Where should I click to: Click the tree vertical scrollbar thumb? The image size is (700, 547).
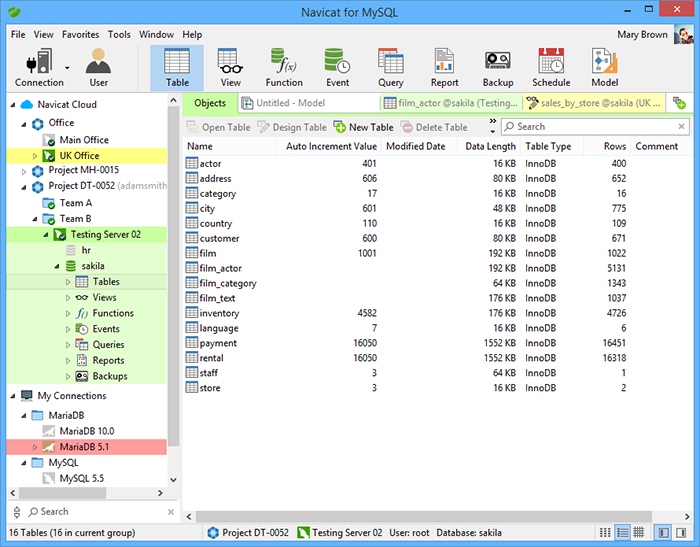(173, 277)
